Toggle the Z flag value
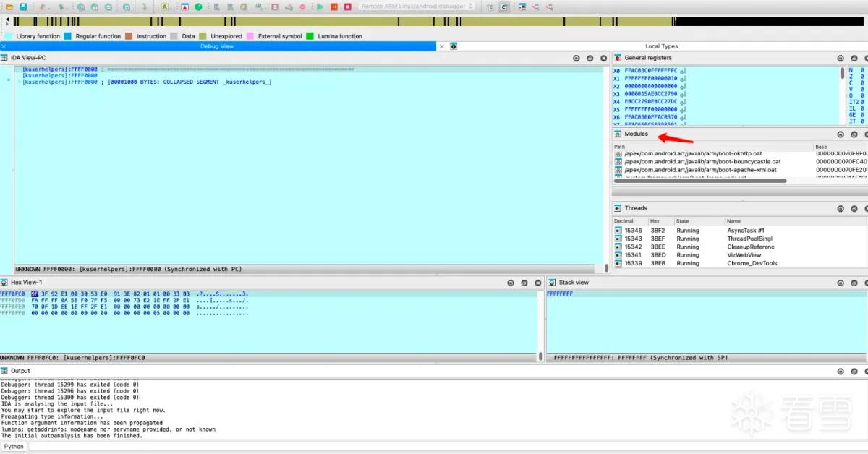868x454 pixels. [862, 79]
